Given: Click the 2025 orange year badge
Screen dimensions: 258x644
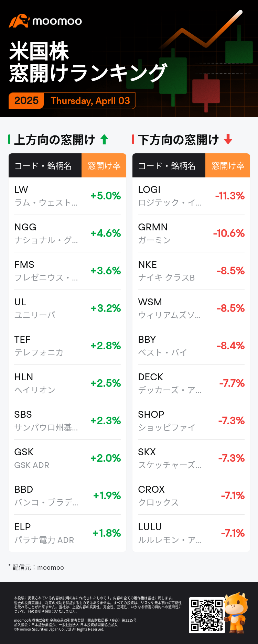Looking at the screenshot, I should [x=26, y=101].
